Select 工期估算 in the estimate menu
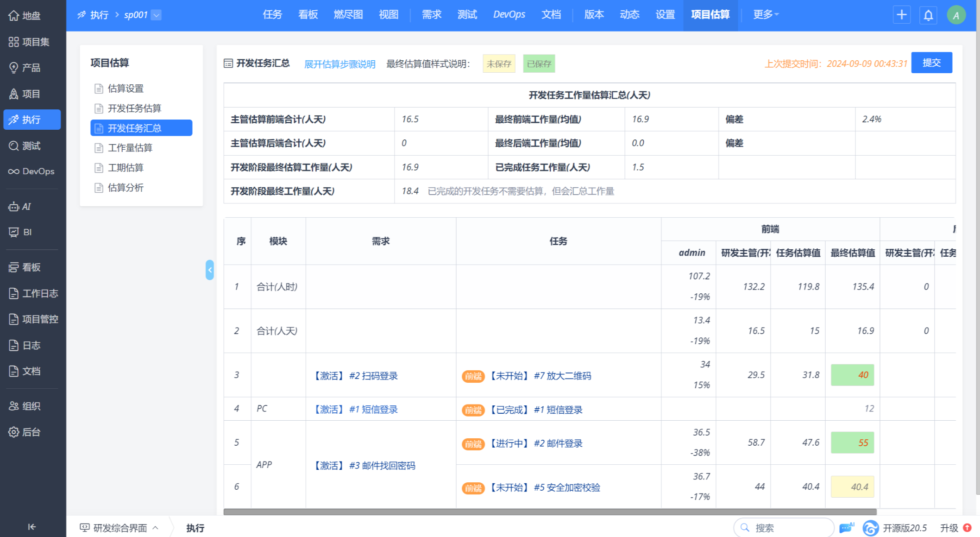 point(126,168)
